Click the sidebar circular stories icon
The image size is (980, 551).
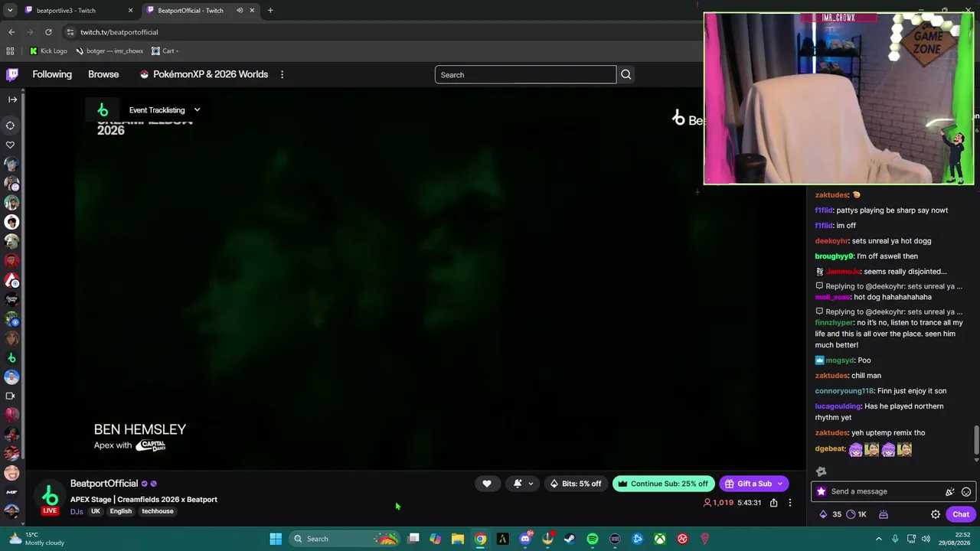point(11,126)
